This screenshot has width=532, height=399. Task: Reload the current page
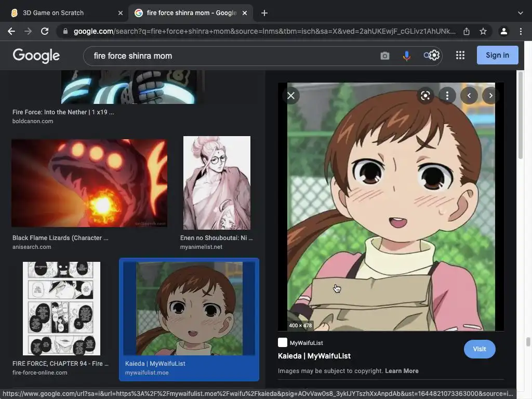pos(45,31)
